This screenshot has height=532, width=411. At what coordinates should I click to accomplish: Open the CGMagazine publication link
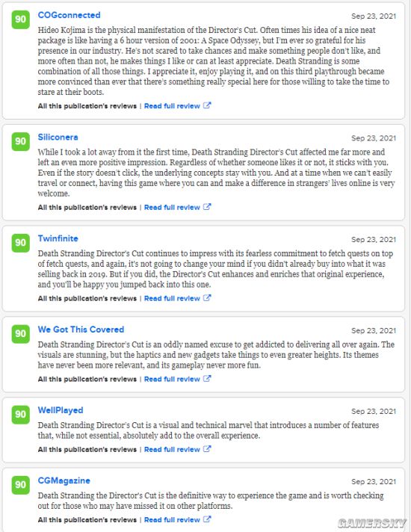click(x=64, y=480)
